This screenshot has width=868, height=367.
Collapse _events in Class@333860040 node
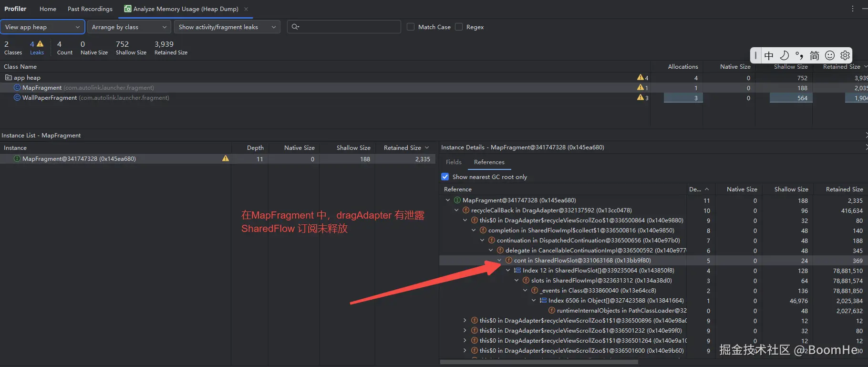[525, 291]
